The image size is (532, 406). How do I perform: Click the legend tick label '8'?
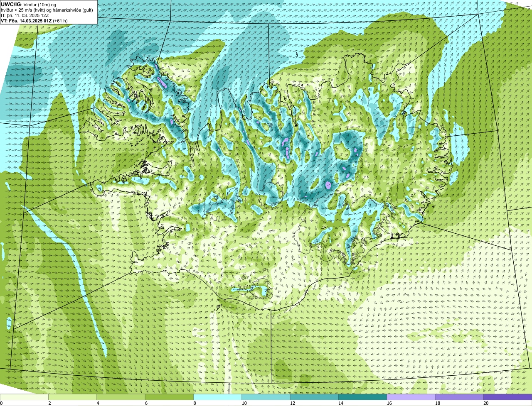tap(195, 403)
